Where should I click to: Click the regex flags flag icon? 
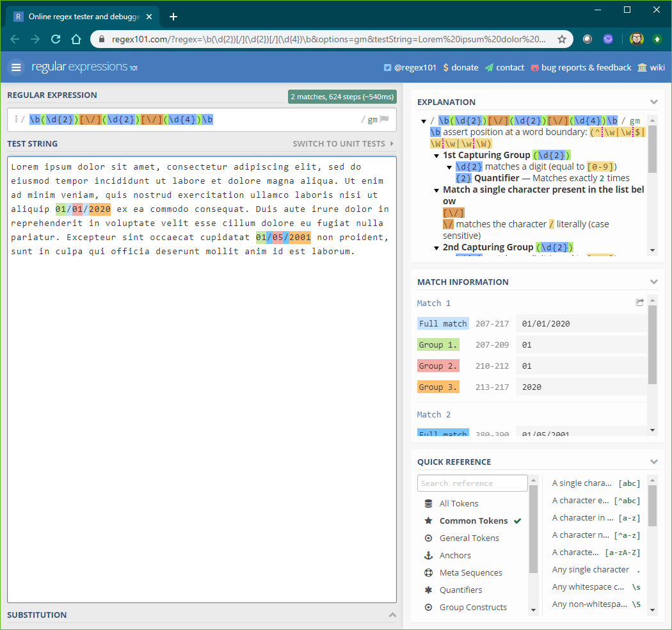tap(384, 119)
